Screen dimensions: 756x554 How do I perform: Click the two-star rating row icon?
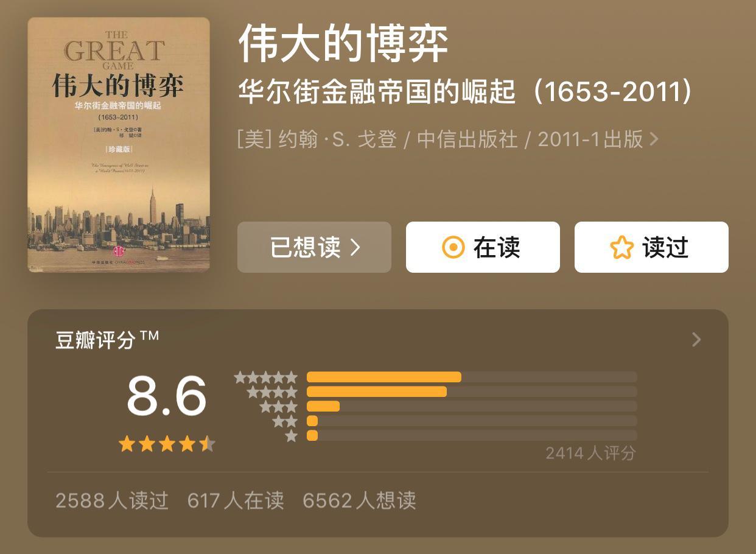tap(285, 421)
